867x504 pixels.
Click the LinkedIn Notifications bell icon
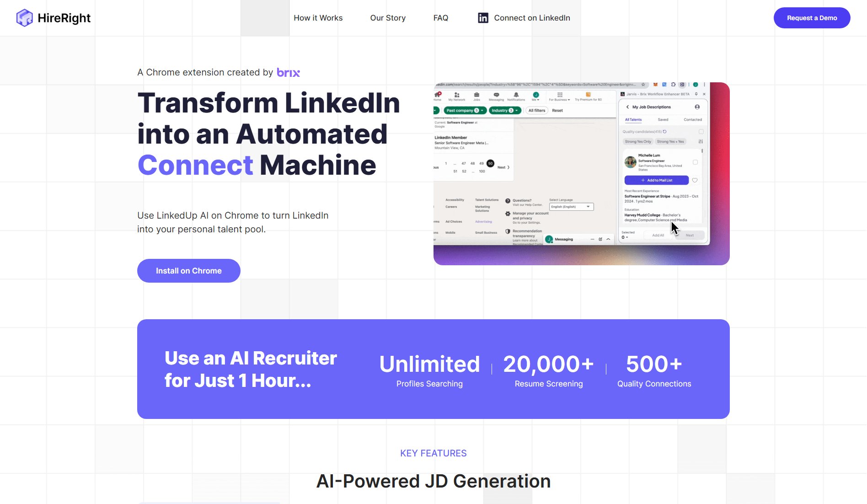(516, 95)
